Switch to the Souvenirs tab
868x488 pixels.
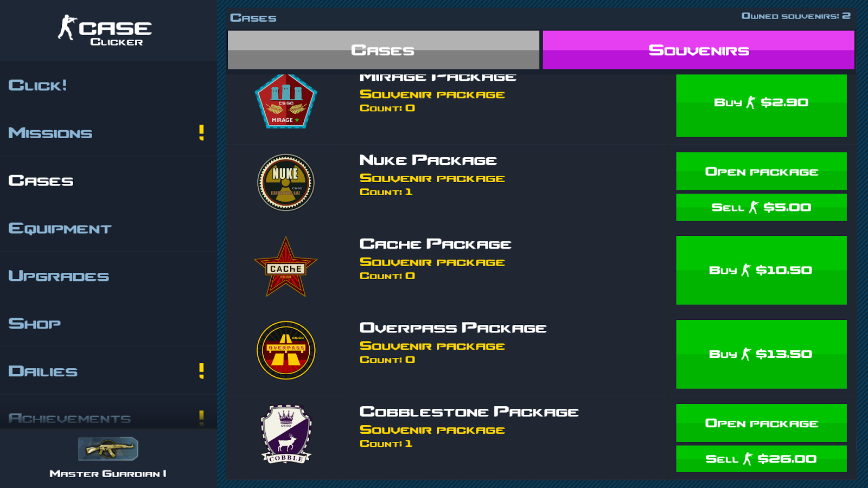(699, 50)
